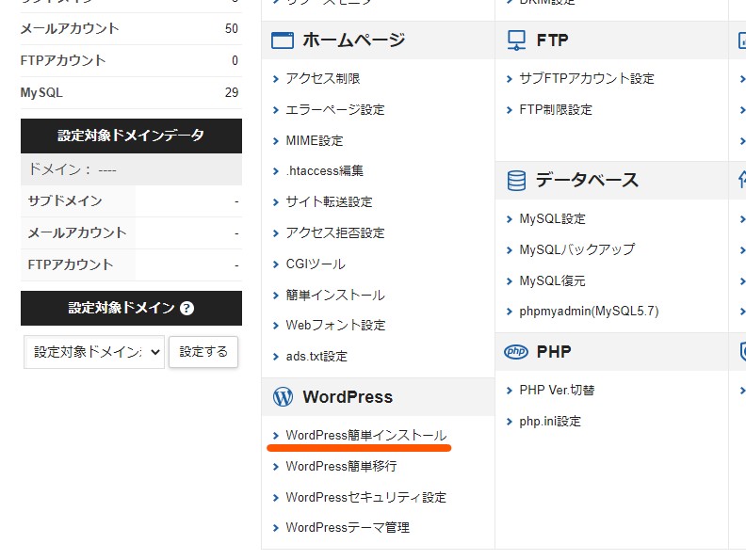Click the WordPress section heading text
The height and width of the screenshot is (560, 746).
pyautogui.click(x=348, y=397)
